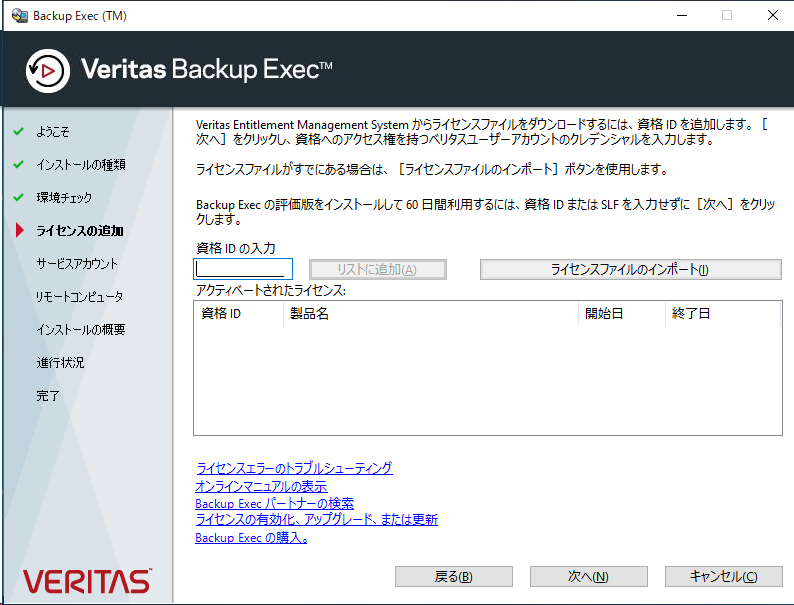Click the 資格 ID の入力 label
The width and height of the screenshot is (794, 605).
click(x=235, y=248)
